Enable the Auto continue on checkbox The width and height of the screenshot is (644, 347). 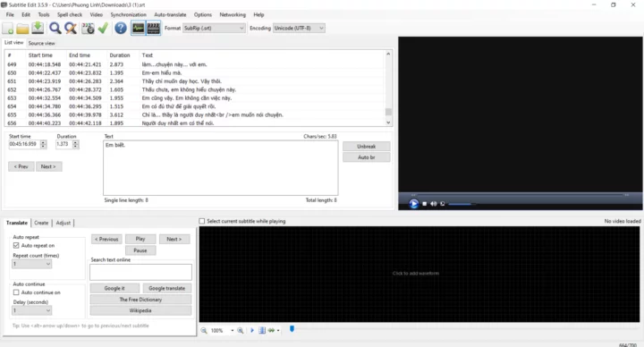pyautogui.click(x=16, y=292)
